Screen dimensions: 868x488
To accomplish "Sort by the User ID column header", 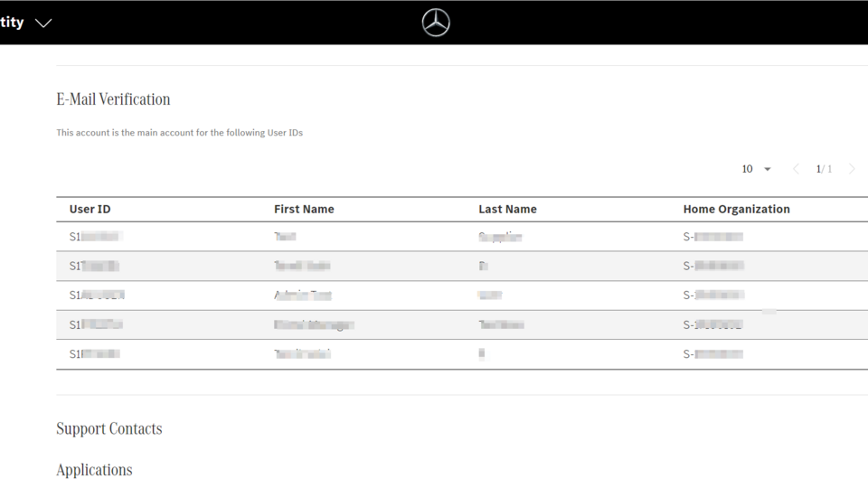I will tap(90, 209).
